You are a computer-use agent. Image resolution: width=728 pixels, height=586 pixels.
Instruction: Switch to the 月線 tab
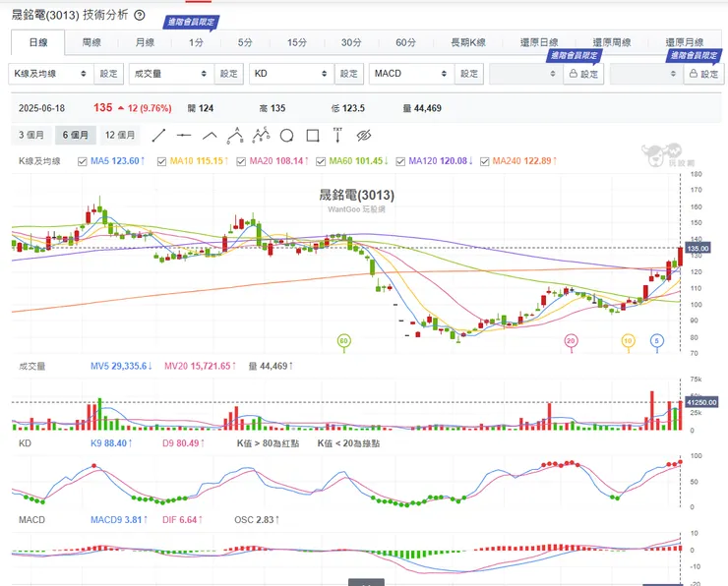point(145,42)
